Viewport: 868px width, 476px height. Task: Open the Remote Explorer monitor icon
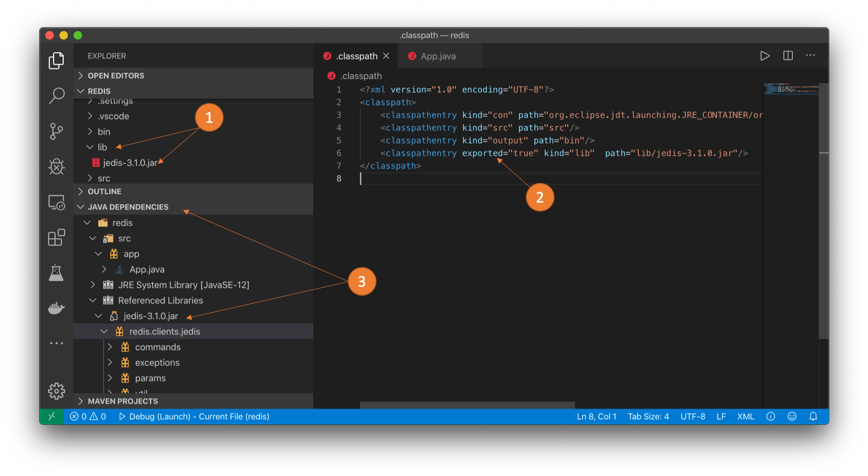tap(56, 202)
